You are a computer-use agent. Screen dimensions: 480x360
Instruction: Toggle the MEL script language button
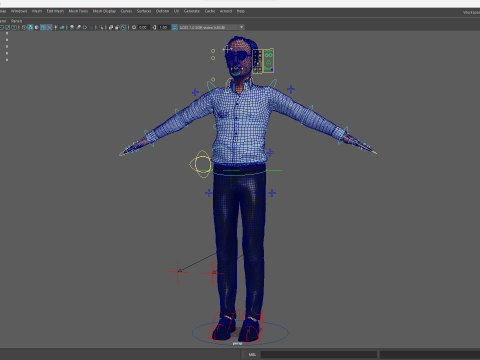pos(252,355)
